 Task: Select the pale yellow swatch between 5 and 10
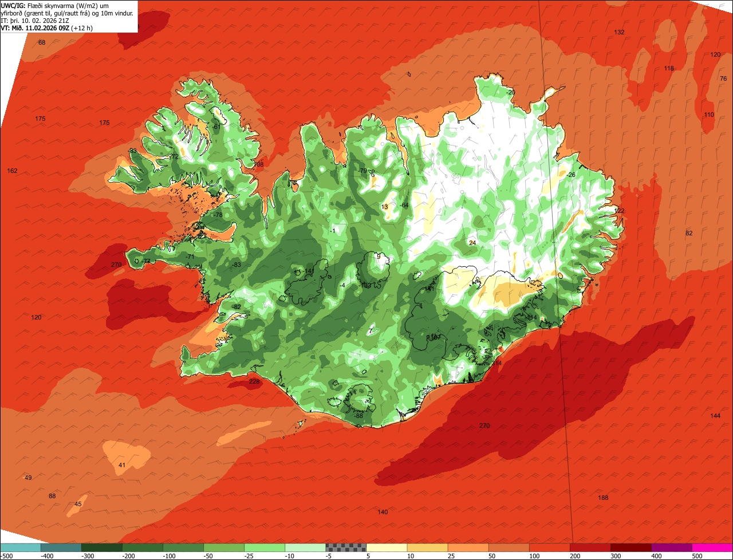click(387, 547)
